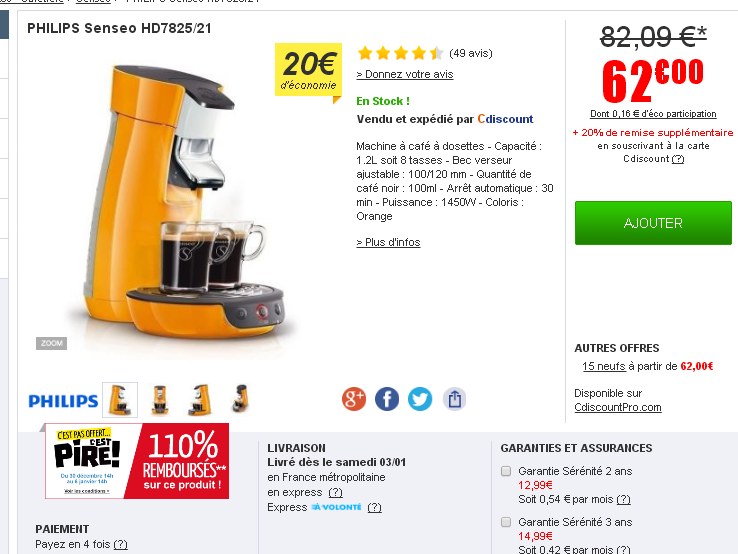Open carte Cdiscount help question mark
The height and width of the screenshot is (554, 738).
[x=678, y=159]
